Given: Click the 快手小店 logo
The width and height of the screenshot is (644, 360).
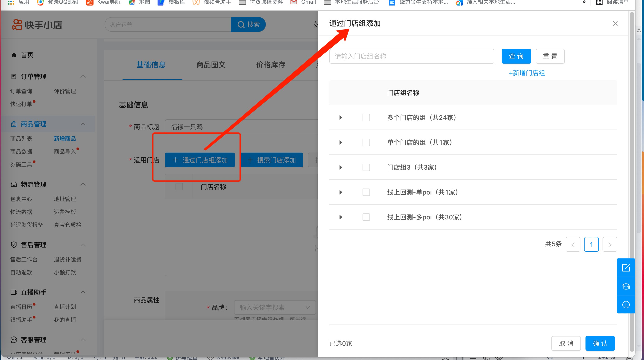Looking at the screenshot, I should tap(37, 25).
